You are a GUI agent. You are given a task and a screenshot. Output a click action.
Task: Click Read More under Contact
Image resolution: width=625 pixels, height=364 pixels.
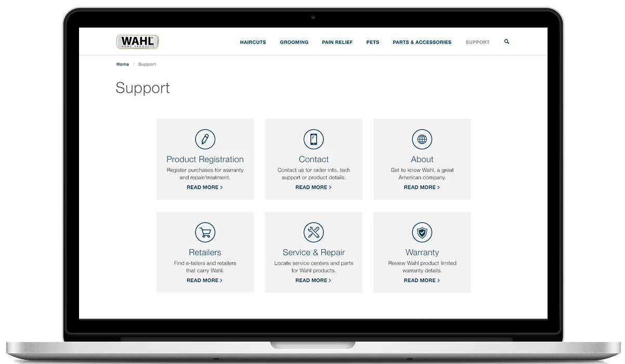(x=314, y=187)
